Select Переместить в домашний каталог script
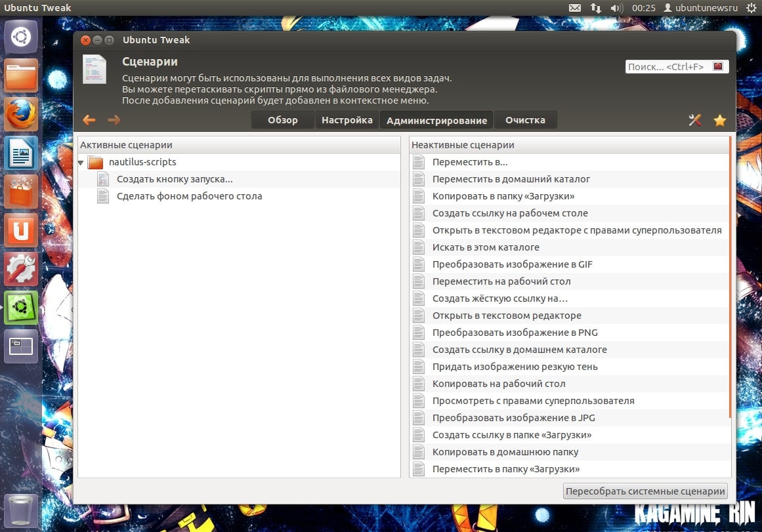The width and height of the screenshot is (762, 532). point(569,179)
